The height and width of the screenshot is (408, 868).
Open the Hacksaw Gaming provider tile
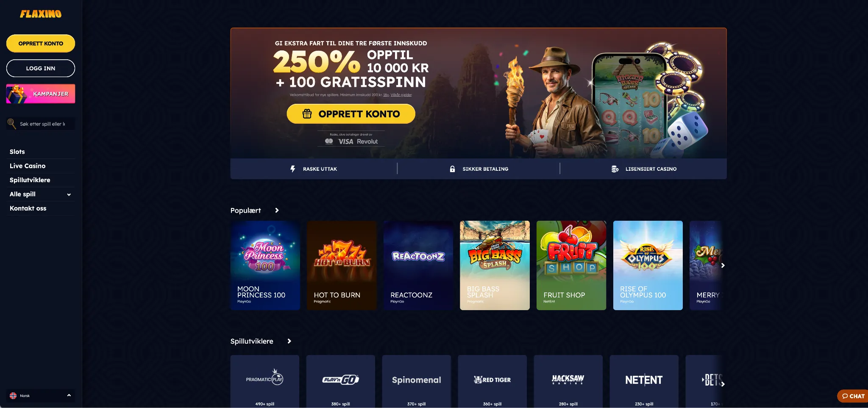(568, 381)
